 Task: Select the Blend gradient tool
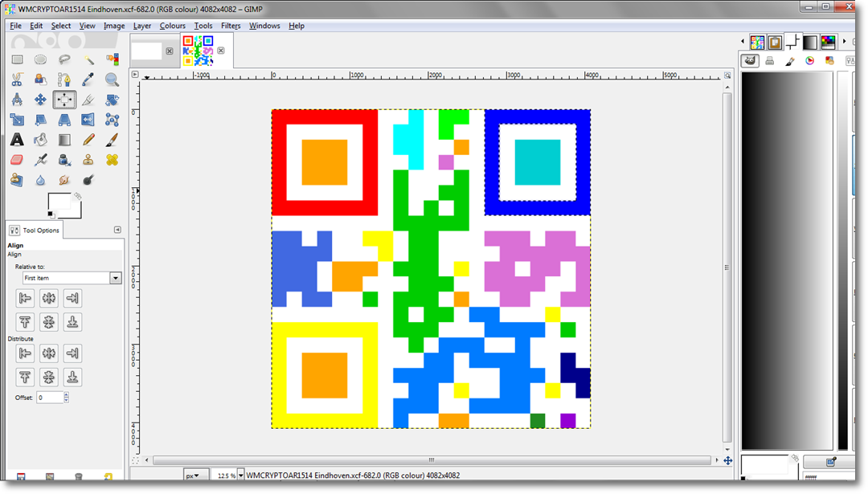click(64, 140)
